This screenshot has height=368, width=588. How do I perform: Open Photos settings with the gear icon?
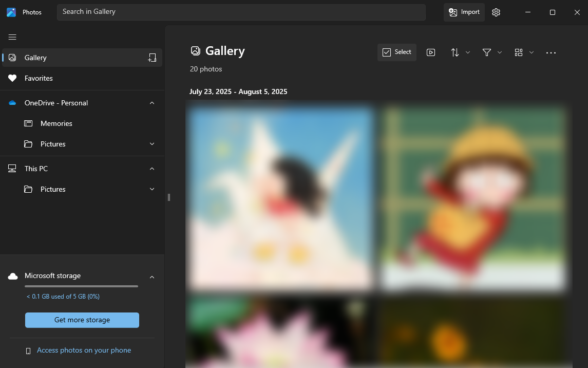click(496, 12)
